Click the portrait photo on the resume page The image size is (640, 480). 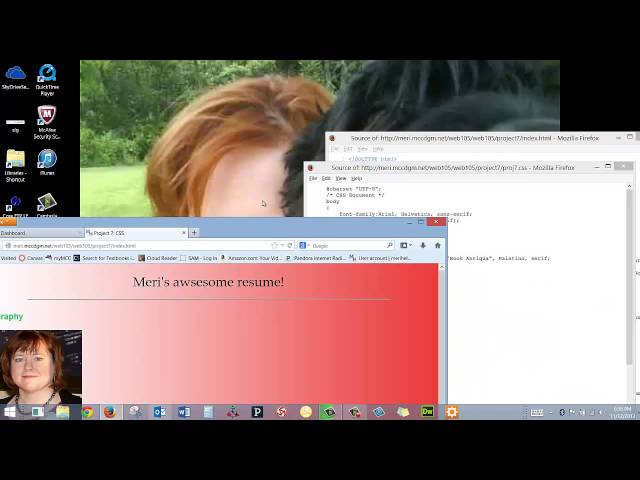click(x=41, y=367)
